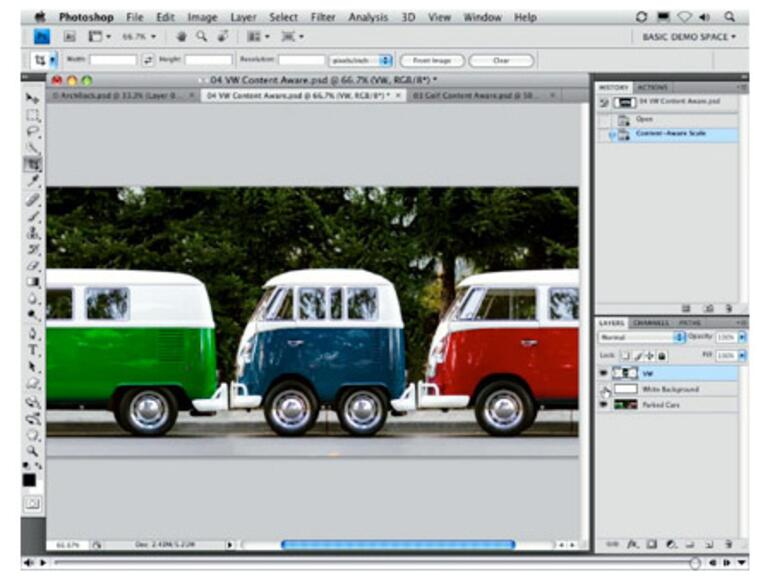Select the Zoom tool in the toolbox

point(32,451)
